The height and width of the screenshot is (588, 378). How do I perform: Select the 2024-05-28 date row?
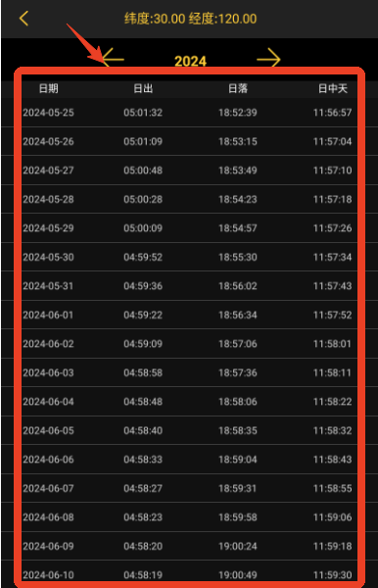click(x=189, y=199)
